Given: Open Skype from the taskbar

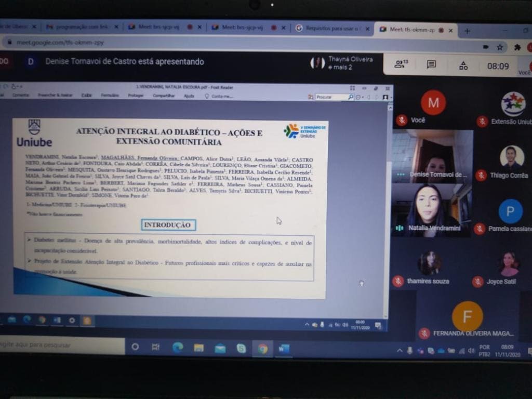Looking at the screenshot, I should coord(241,349).
